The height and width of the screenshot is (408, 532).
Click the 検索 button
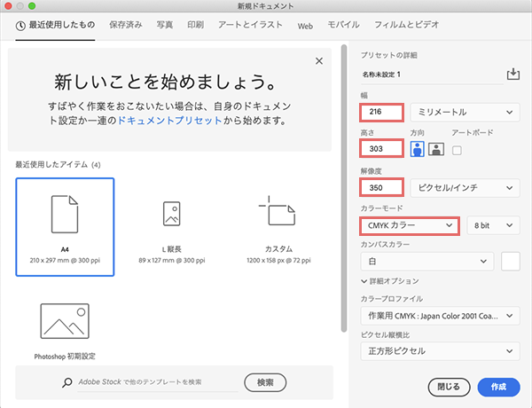(265, 382)
